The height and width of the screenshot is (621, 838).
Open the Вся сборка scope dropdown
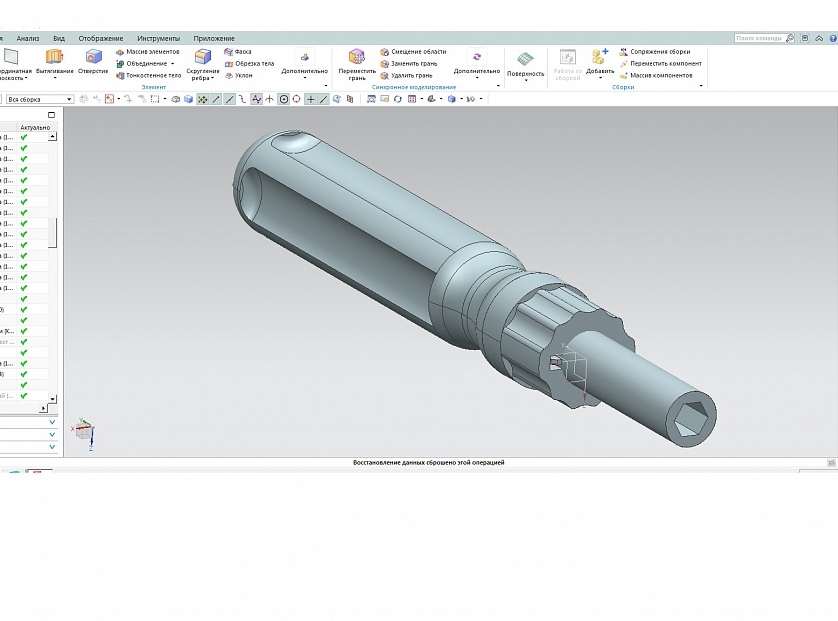40,99
